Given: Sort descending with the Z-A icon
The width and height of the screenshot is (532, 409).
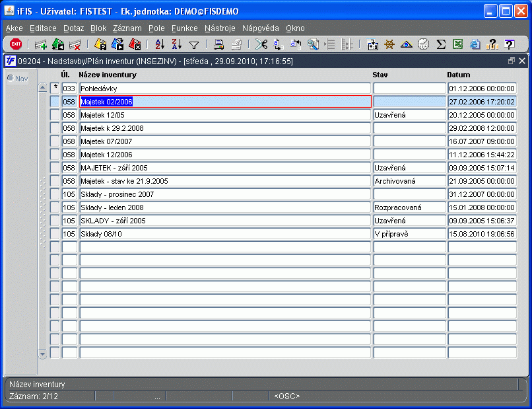Looking at the screenshot, I should click(177, 44).
